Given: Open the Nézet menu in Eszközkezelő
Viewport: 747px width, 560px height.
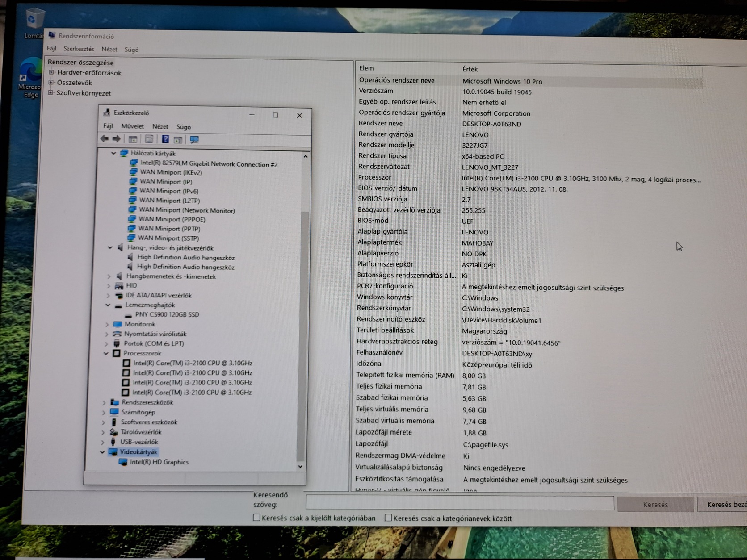Looking at the screenshot, I should point(160,127).
